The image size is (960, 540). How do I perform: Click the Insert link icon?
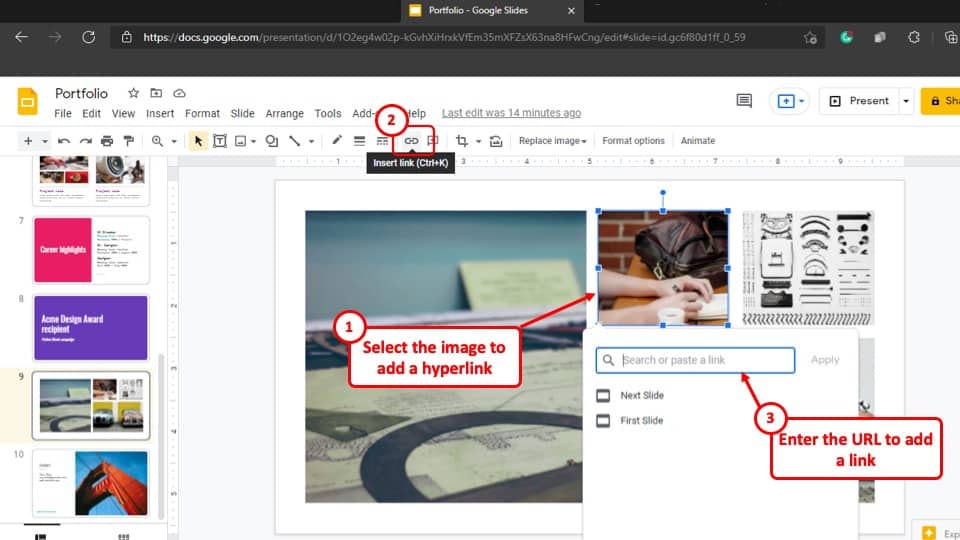pyautogui.click(x=411, y=141)
